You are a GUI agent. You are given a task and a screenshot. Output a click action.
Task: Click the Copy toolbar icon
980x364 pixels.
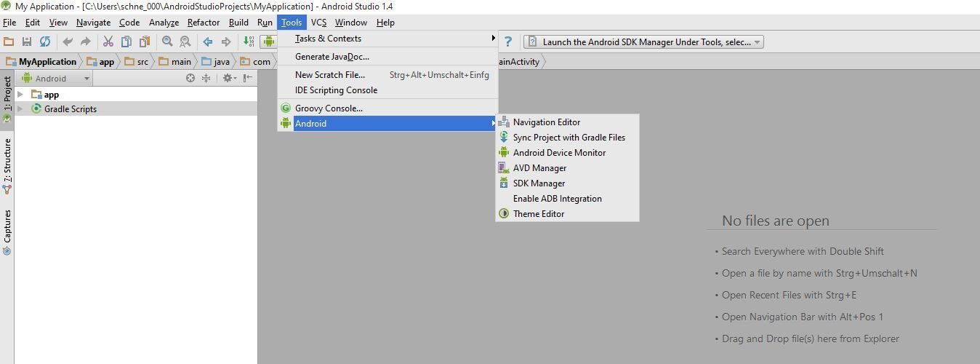pyautogui.click(x=126, y=42)
